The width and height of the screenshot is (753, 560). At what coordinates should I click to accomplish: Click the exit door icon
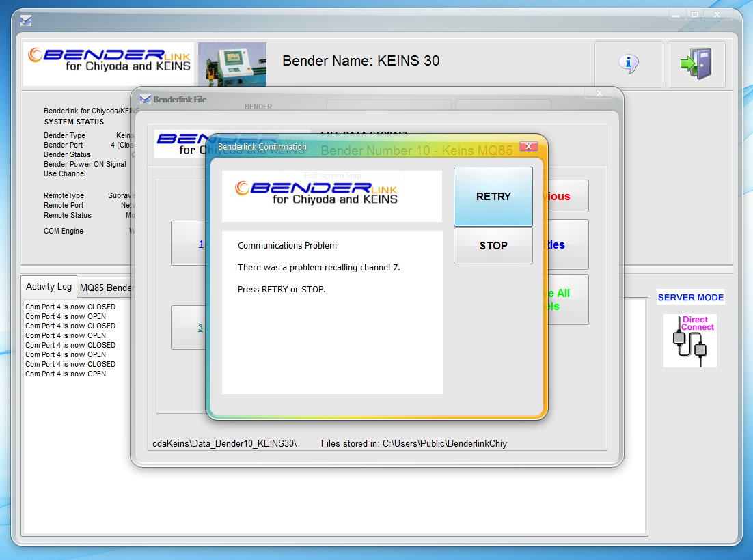click(x=696, y=64)
